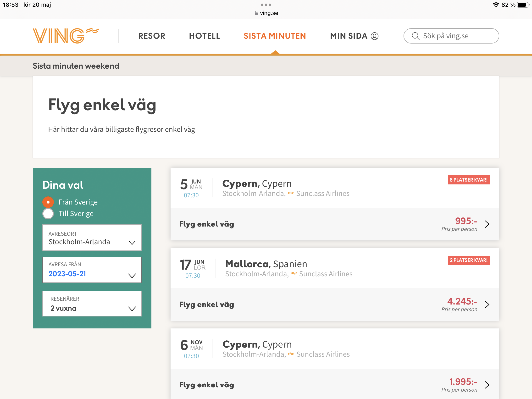The image size is (532, 399).
Task: Tap the lock icon beside ving.se
Action: point(256,13)
